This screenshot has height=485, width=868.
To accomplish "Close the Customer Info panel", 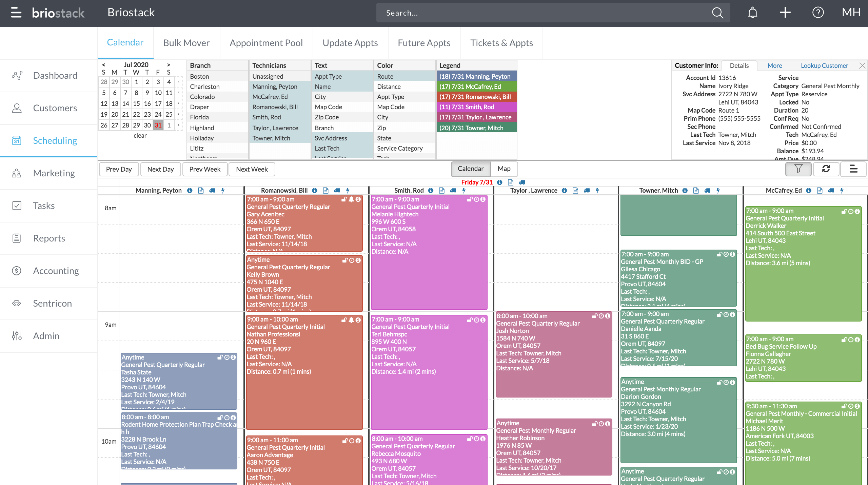I will [x=862, y=65].
